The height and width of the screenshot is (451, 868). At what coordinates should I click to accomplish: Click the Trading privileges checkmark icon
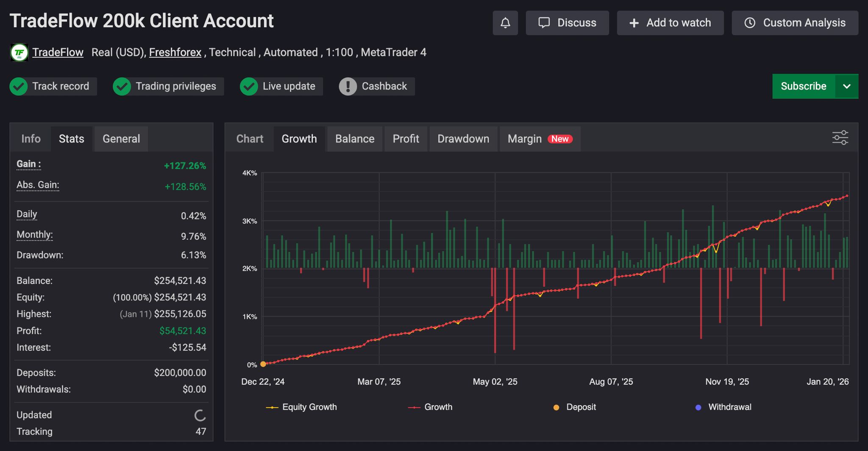click(x=122, y=87)
